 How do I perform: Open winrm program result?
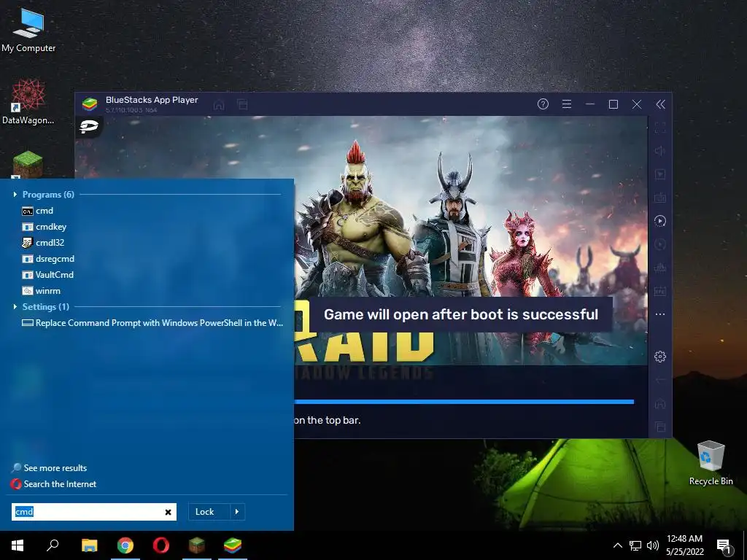point(42,290)
